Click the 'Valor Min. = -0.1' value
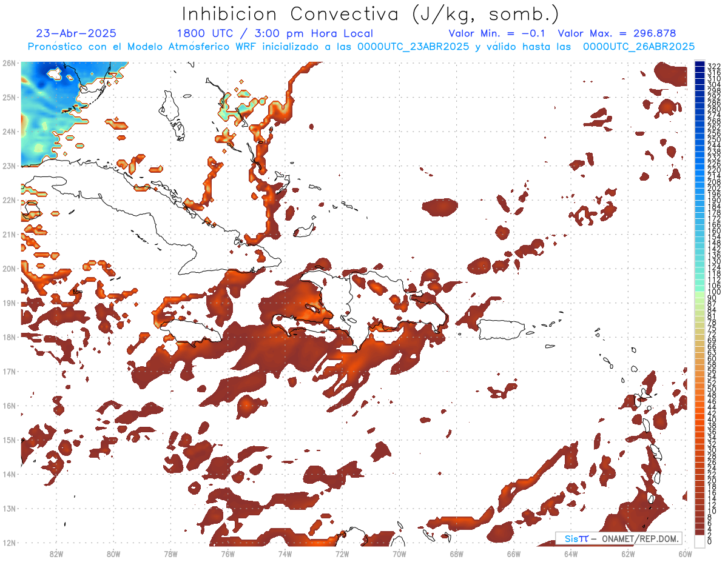This screenshot has height=562, width=728. [x=497, y=33]
